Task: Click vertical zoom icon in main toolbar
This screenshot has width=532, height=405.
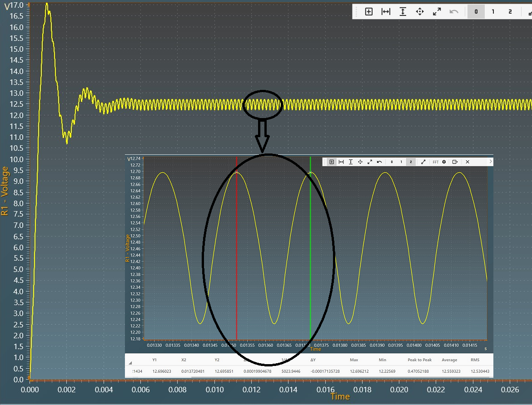Action: coord(403,12)
